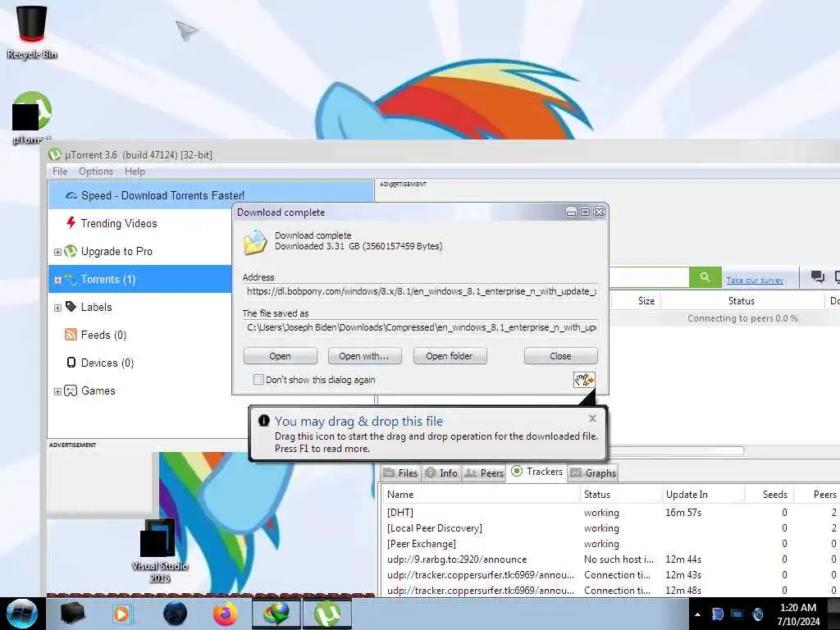840x630 pixels.
Task: Sort torrent list by Size column
Action: [x=636, y=300]
